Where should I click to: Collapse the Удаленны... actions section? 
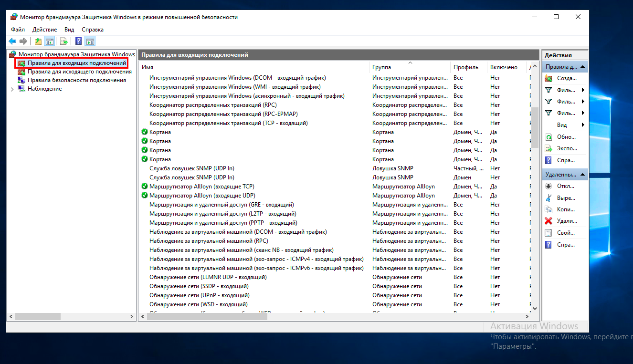pos(582,175)
